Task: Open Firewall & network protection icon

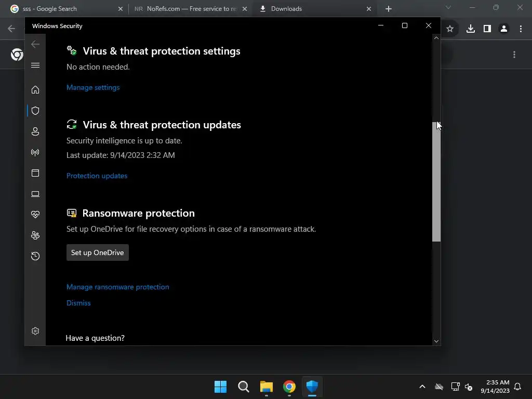Action: click(35, 152)
